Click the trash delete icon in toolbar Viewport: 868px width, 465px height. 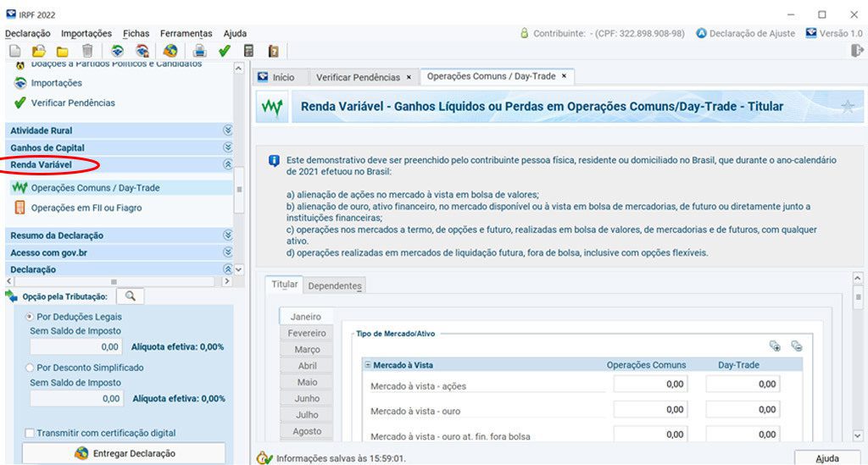pyautogui.click(x=87, y=52)
